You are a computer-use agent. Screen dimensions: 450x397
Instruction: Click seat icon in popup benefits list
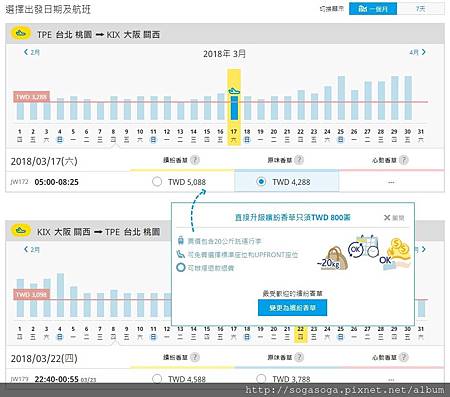pyautogui.click(x=180, y=254)
